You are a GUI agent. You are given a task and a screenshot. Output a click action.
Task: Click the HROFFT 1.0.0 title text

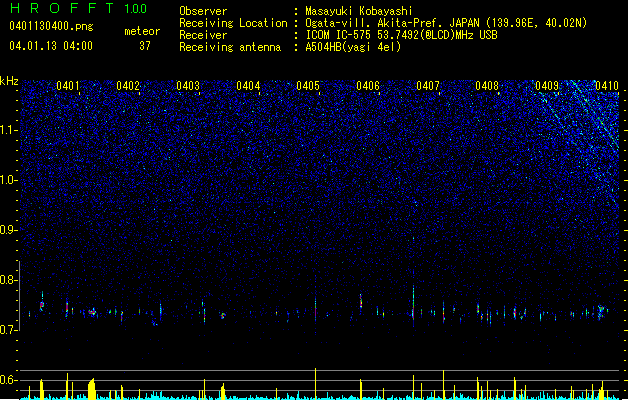coord(79,8)
